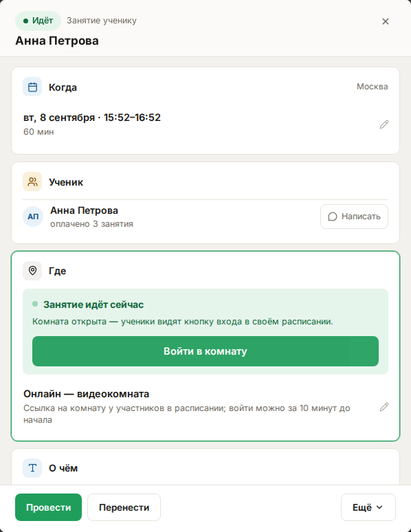Click the people icon next to Ученик

[32, 182]
